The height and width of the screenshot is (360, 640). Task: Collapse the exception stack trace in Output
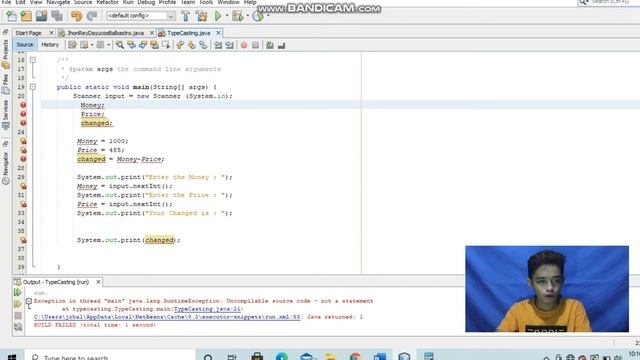(x=29, y=301)
